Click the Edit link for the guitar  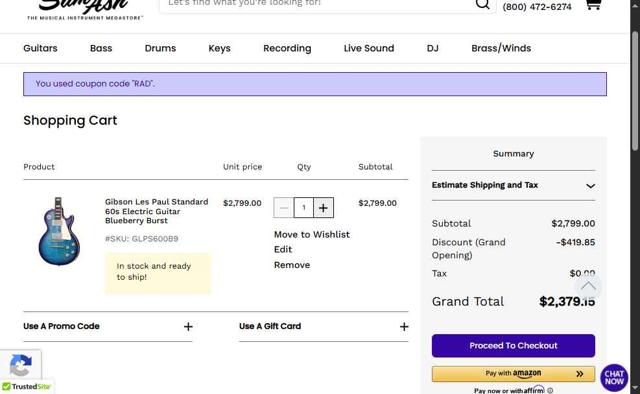coord(283,249)
